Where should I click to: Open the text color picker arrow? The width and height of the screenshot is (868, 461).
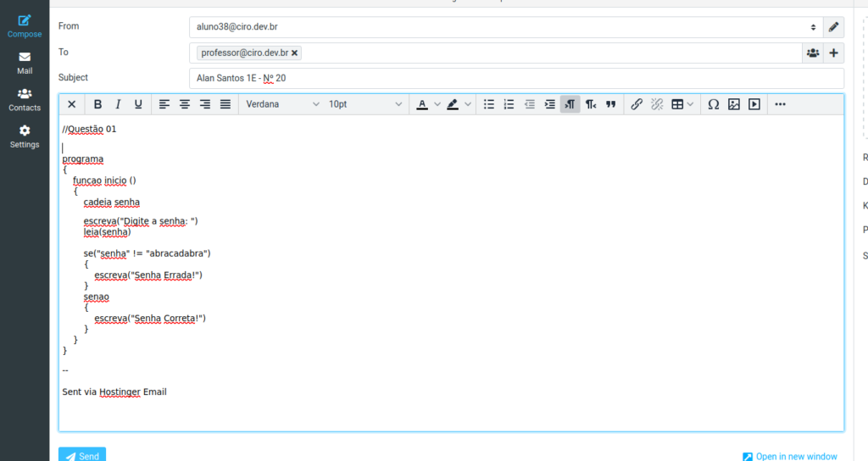(x=437, y=104)
